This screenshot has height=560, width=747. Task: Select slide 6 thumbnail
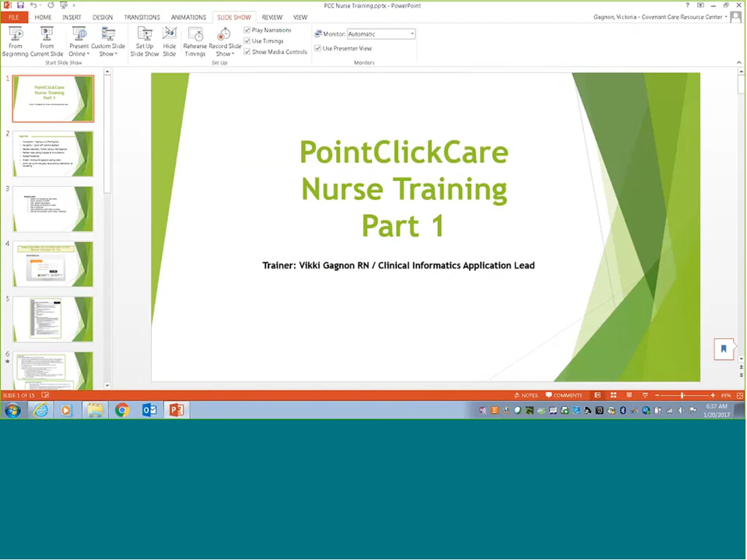click(53, 371)
